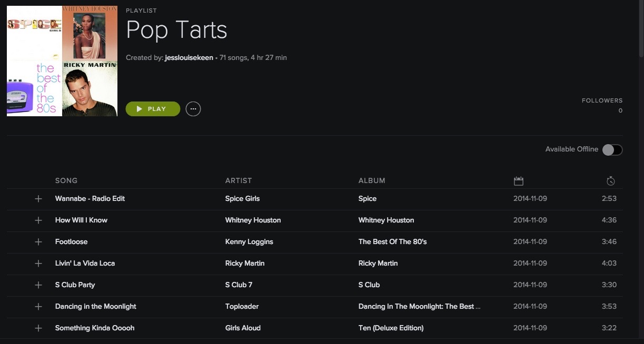Sort the playlist by ARTIST column header
The height and width of the screenshot is (344, 644).
(239, 180)
